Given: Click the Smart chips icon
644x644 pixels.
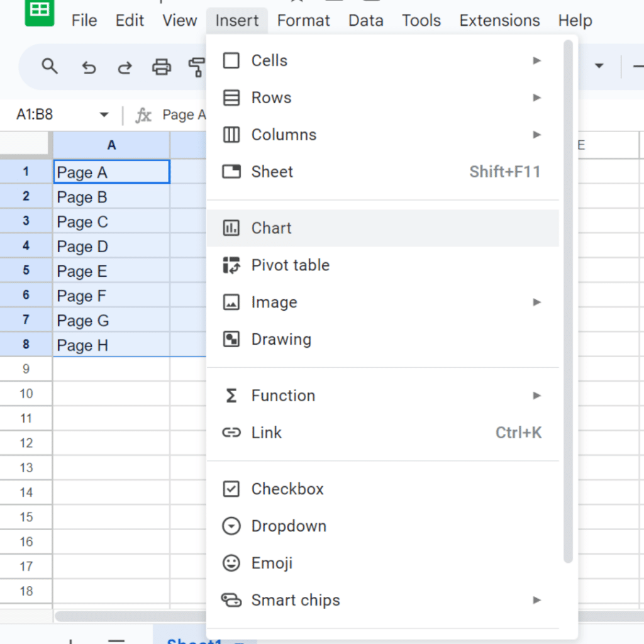Looking at the screenshot, I should pyautogui.click(x=231, y=600).
